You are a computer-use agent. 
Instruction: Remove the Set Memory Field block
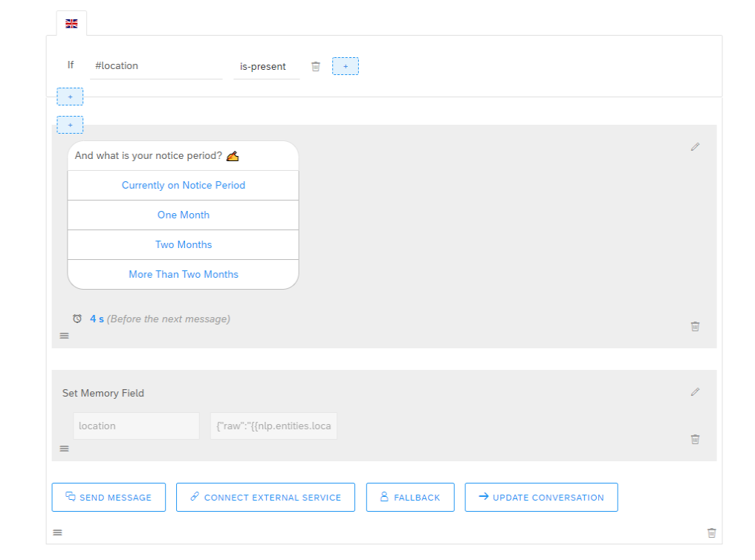pos(695,439)
